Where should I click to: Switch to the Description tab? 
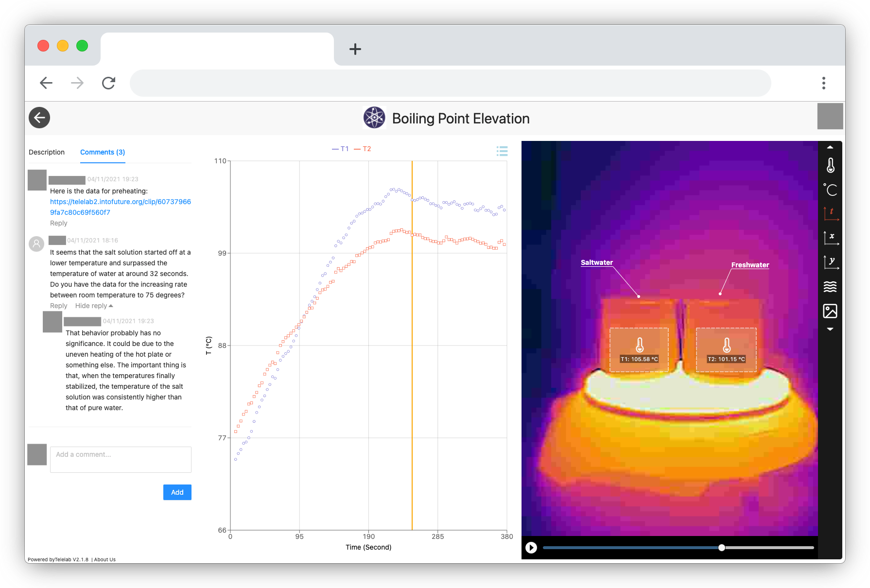click(47, 152)
